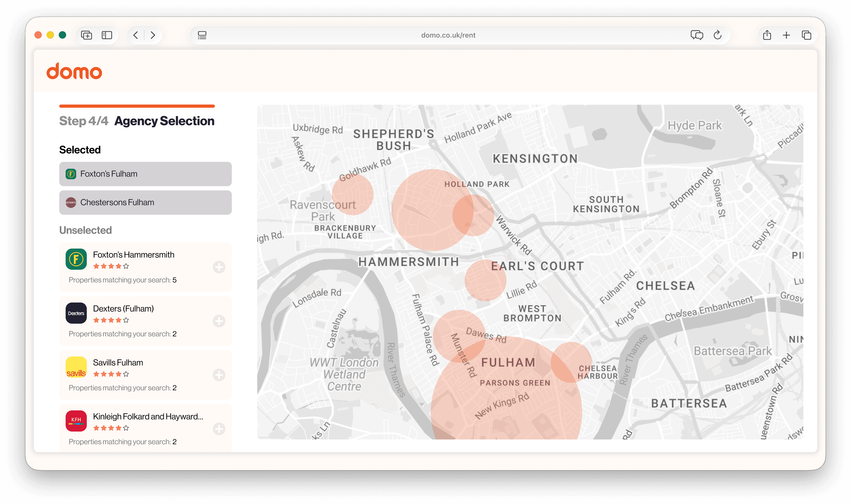The width and height of the screenshot is (851, 504).
Task: Go back with the browser back arrow
Action: [135, 35]
